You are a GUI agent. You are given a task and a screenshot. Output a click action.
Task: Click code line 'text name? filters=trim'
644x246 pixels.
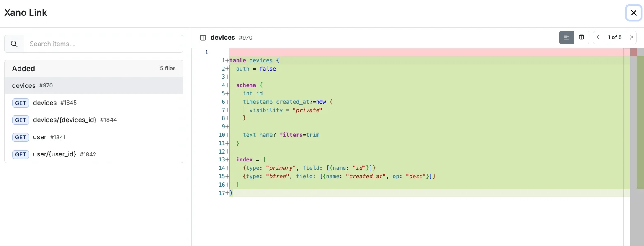click(281, 135)
